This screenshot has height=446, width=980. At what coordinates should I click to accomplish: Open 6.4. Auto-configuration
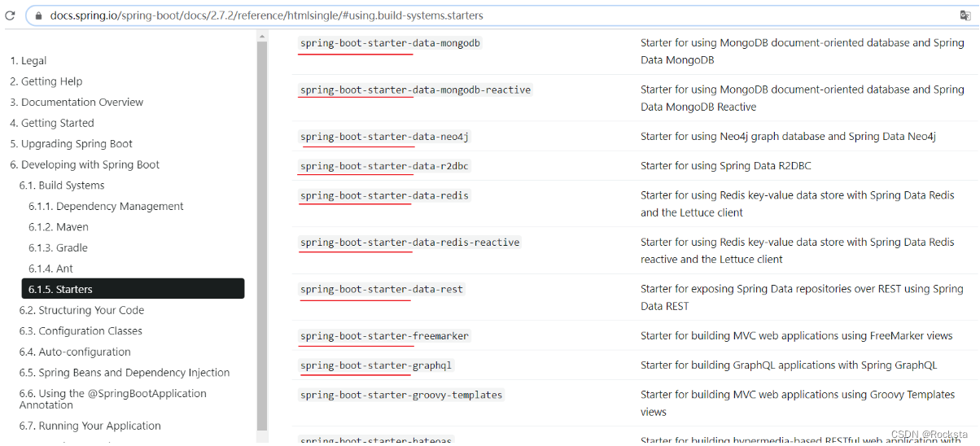(75, 352)
